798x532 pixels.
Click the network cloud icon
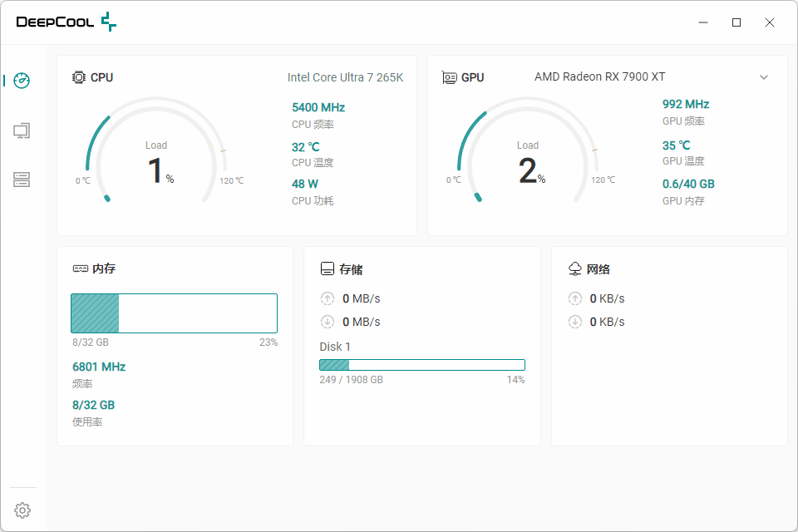pyautogui.click(x=574, y=269)
